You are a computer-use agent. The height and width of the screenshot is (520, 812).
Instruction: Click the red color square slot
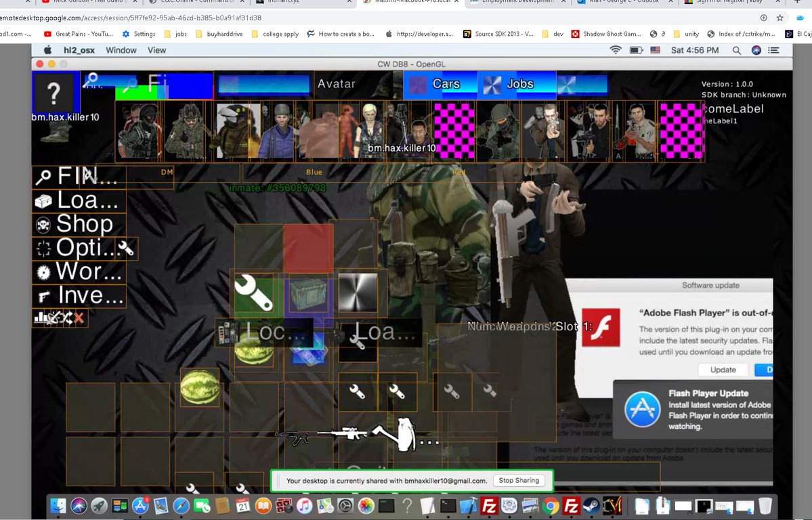pyautogui.click(x=309, y=248)
